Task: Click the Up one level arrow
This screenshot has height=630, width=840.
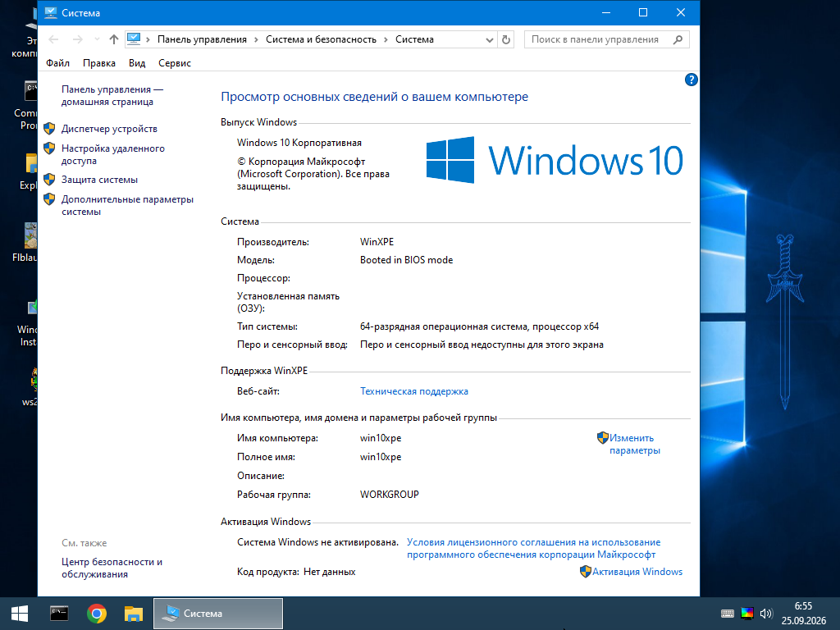Action: point(113,39)
